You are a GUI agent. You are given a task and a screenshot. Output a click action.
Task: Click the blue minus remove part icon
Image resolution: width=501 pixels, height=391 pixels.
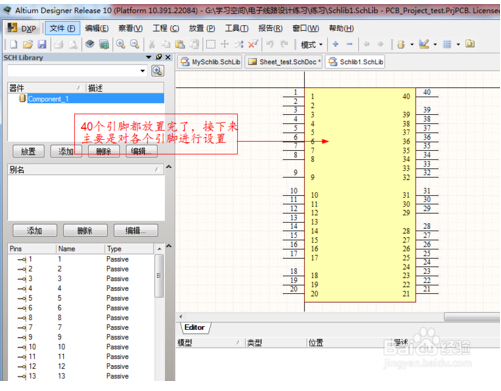349,44
